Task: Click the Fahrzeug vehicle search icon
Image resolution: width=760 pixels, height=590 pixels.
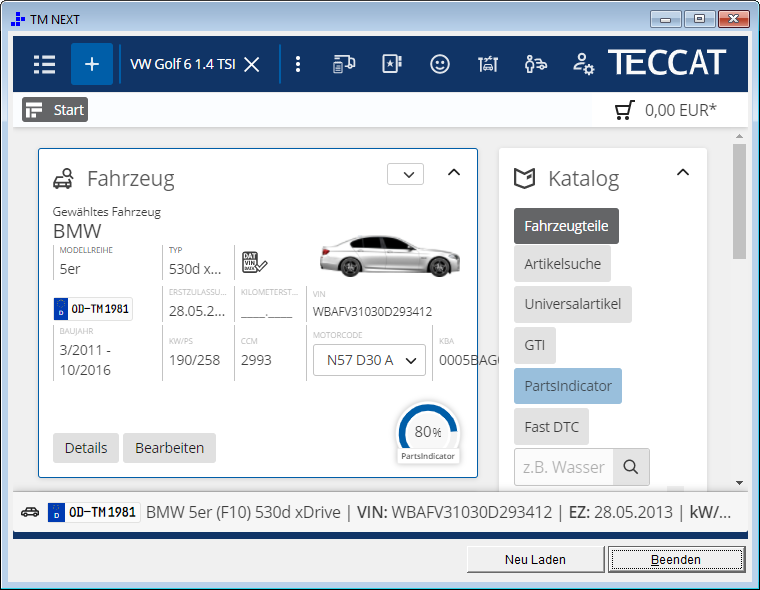Action: [x=63, y=178]
